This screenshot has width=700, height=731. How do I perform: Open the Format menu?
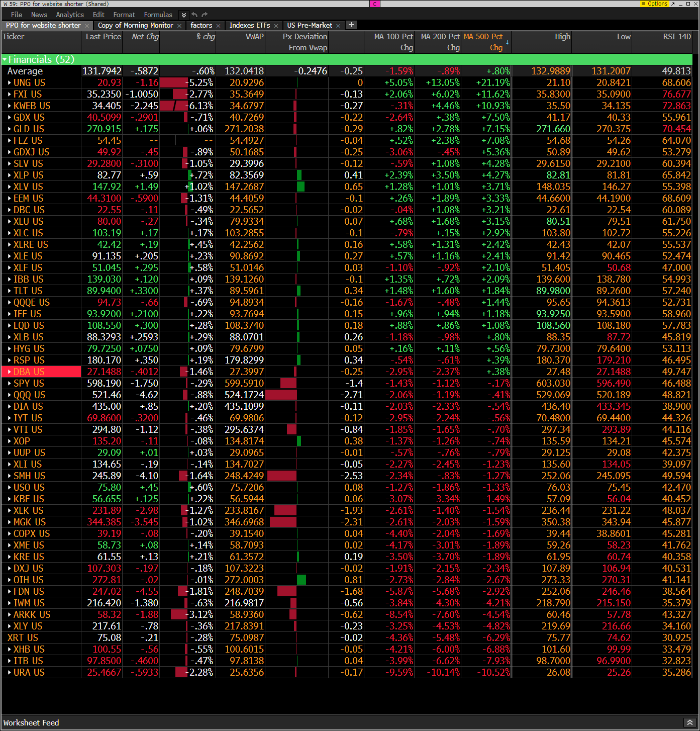pyautogui.click(x=124, y=15)
